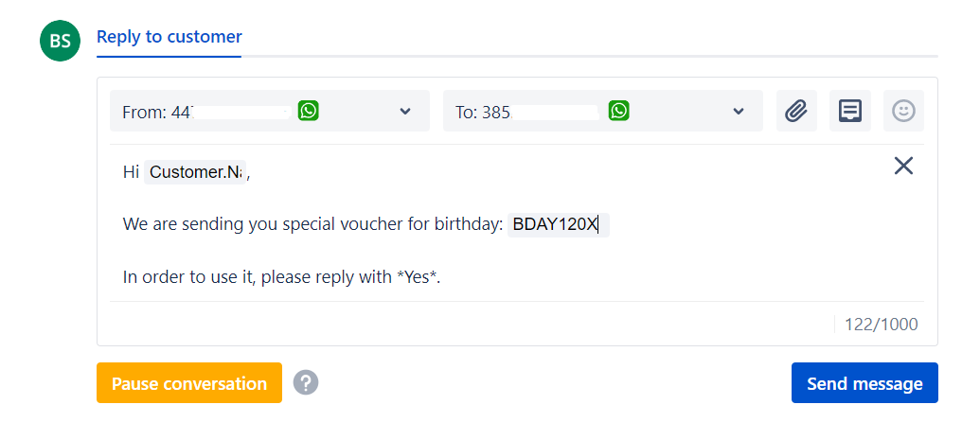Click the blue Send message button
The width and height of the screenshot is (980, 440).
864,383
